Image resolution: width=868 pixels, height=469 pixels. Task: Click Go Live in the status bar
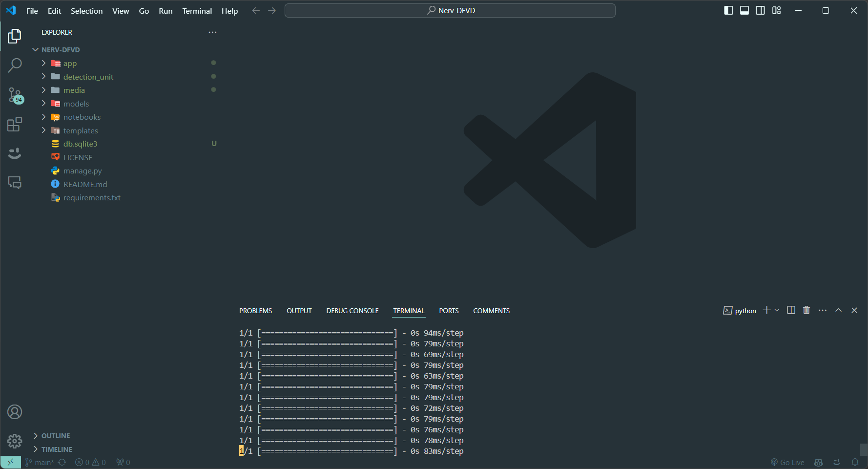[787, 462]
